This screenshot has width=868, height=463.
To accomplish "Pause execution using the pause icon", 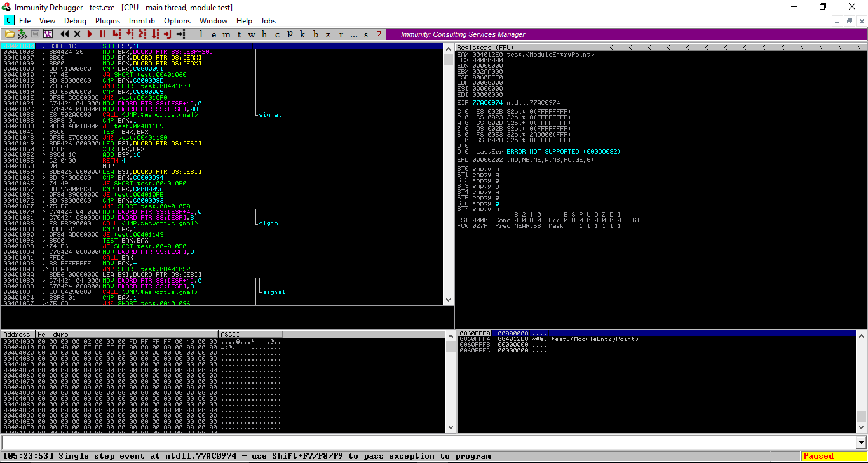I will (102, 34).
